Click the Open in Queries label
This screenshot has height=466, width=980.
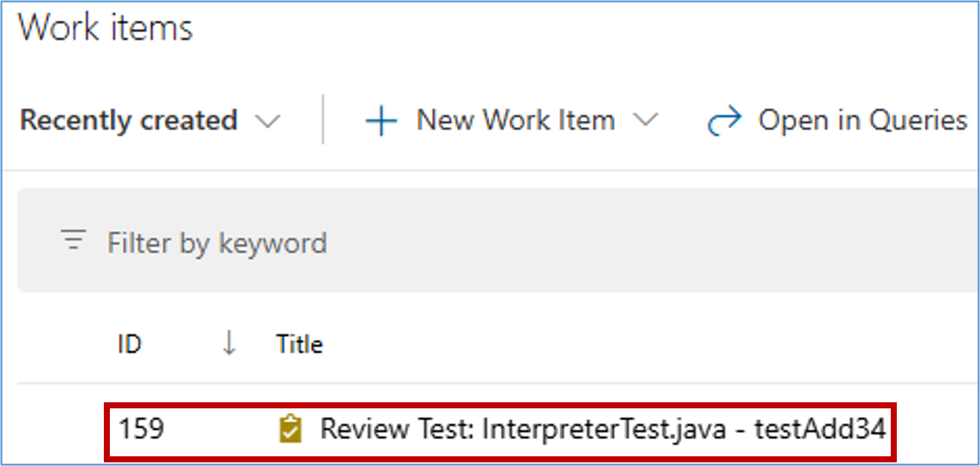[862, 120]
